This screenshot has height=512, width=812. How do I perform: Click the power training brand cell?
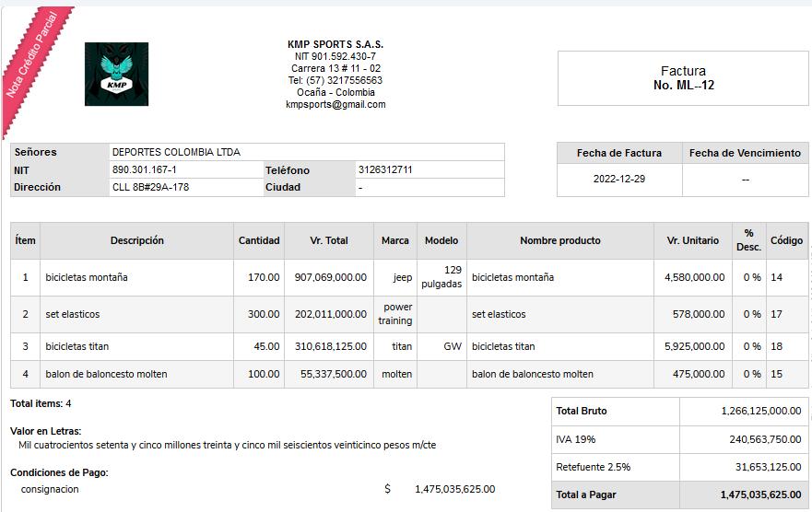395,314
